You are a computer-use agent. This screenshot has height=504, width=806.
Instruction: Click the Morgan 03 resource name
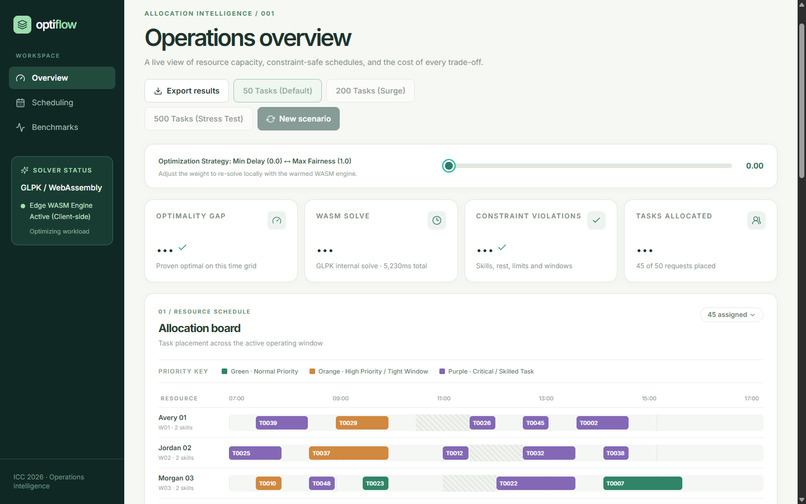point(176,478)
